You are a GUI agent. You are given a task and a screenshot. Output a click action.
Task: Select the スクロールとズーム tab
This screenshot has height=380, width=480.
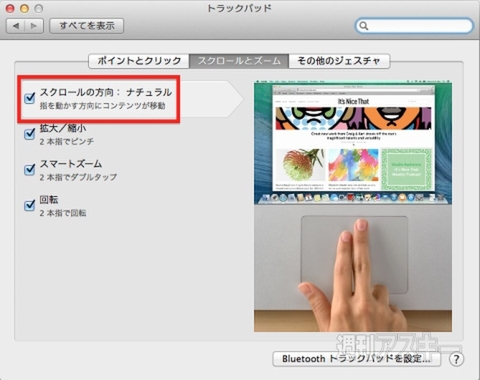pos(239,61)
